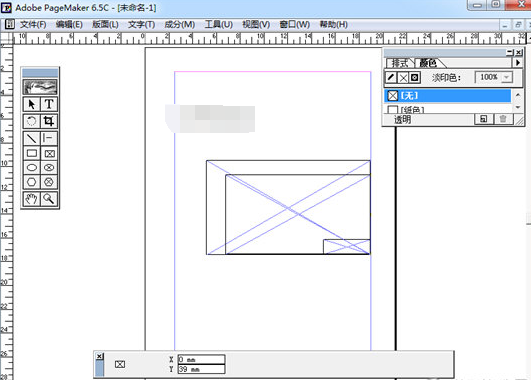
Task: Close the Control palette
Action: point(99,356)
